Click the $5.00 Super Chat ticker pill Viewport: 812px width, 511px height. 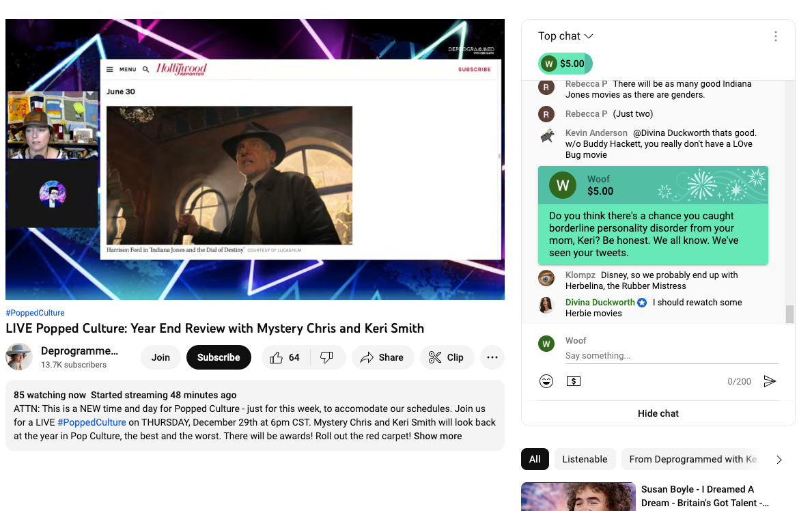565,64
